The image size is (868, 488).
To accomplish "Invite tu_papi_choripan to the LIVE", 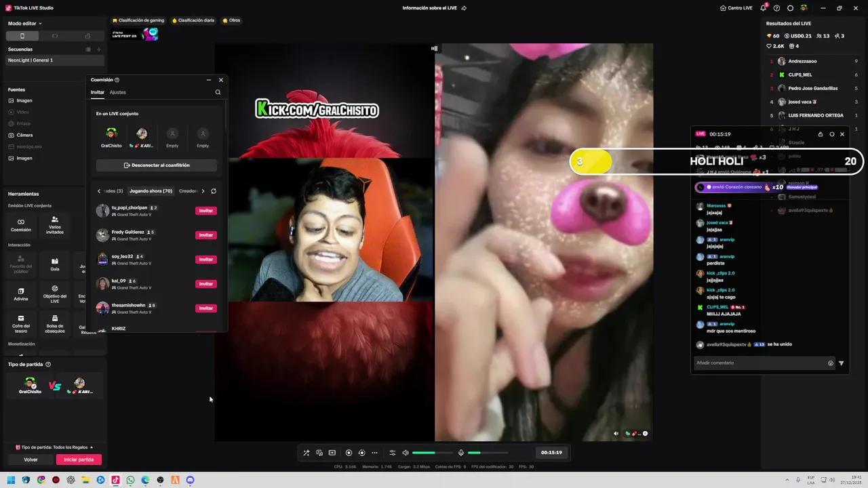I will [x=205, y=210].
